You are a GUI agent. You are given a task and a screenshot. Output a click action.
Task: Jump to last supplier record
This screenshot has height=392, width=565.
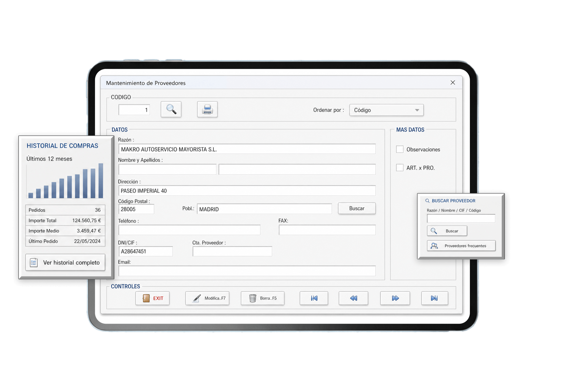tap(435, 298)
